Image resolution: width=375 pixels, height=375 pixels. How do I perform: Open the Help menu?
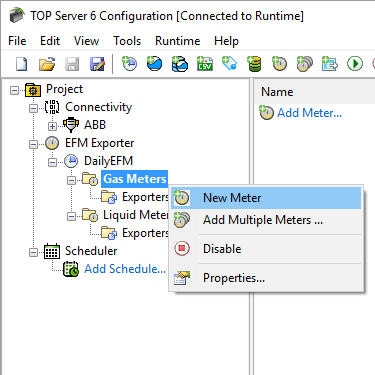click(x=226, y=41)
